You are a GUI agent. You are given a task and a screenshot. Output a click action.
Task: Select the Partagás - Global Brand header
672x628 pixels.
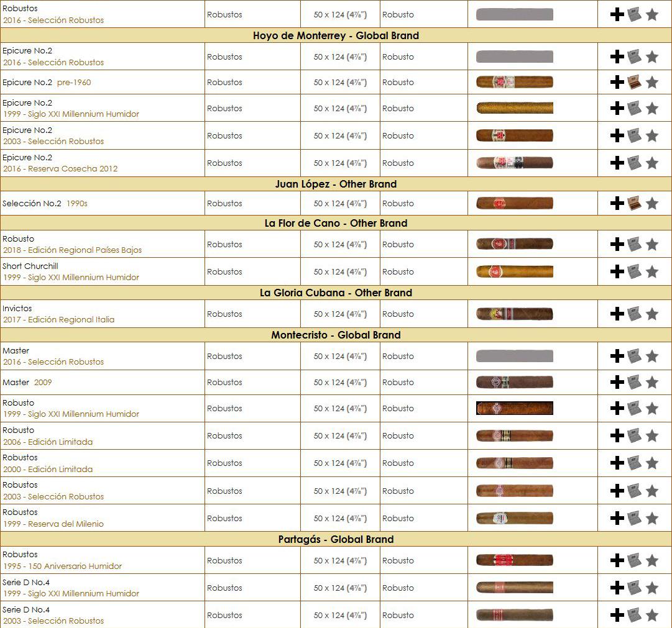click(336, 539)
